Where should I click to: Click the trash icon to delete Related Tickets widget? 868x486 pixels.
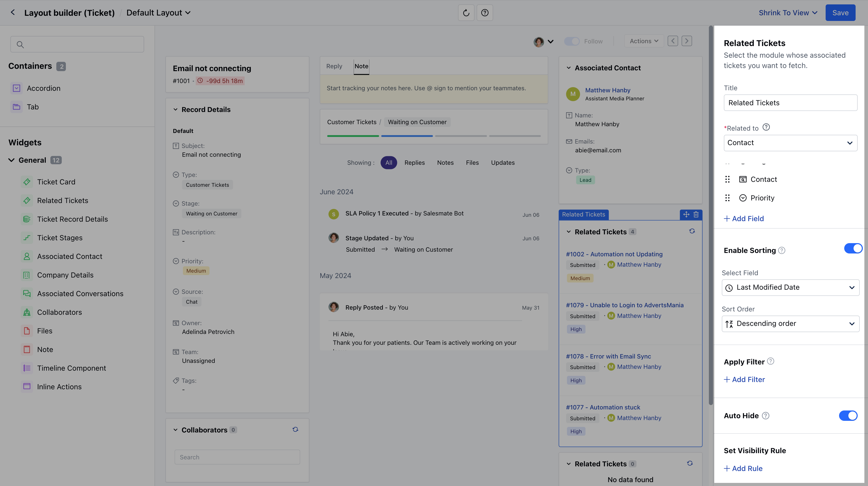click(696, 214)
